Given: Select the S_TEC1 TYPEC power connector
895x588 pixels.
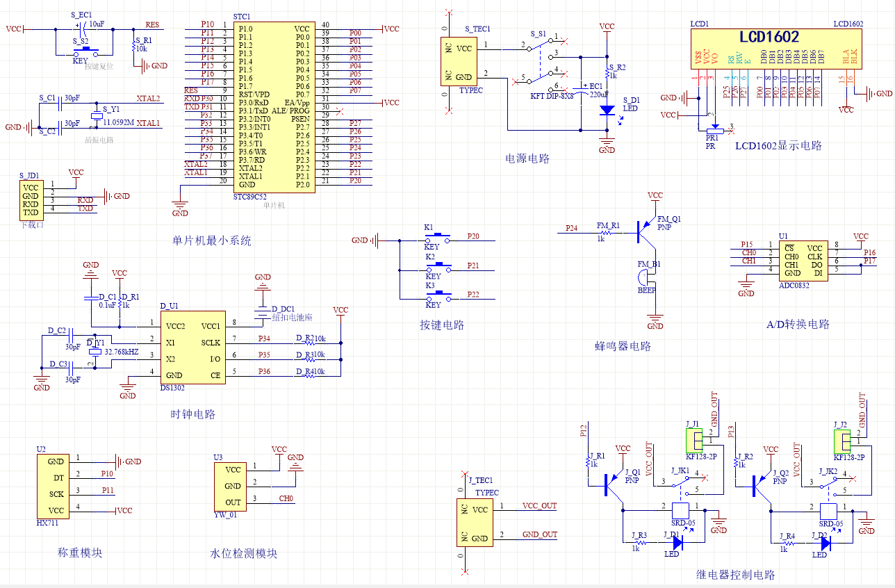Looking at the screenshot, I should click(x=457, y=62).
